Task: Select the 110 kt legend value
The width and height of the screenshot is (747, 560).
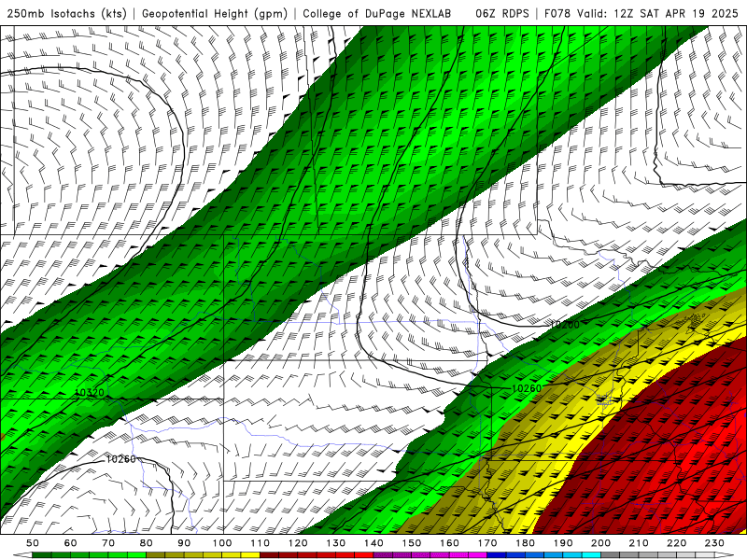Action: 261,543
